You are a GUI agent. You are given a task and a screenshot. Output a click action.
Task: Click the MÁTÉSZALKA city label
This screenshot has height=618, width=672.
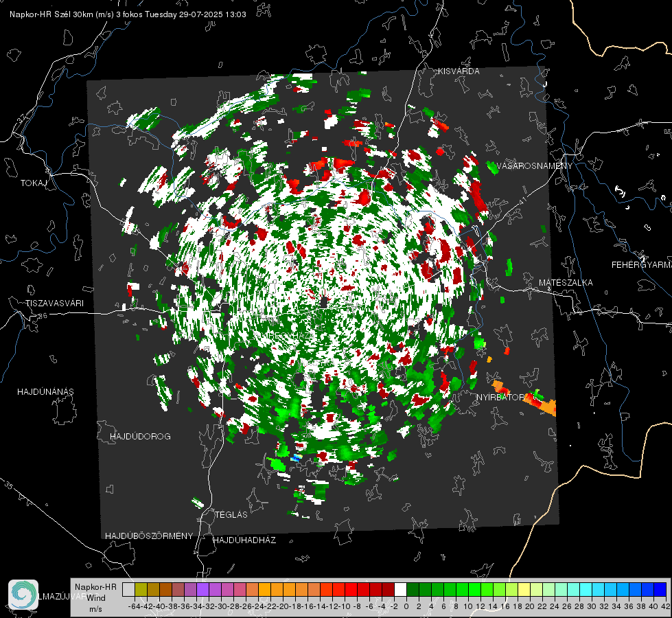566,283
